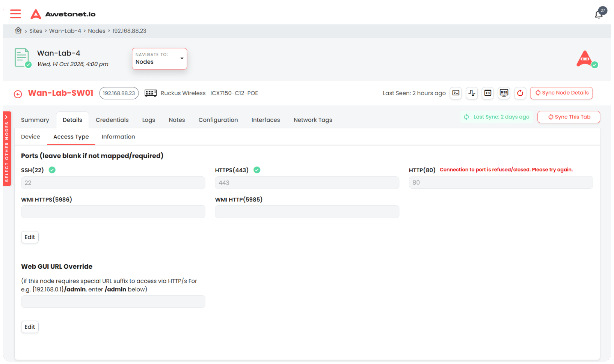Switch to the Summary tab
The image size is (614, 364).
(35, 120)
